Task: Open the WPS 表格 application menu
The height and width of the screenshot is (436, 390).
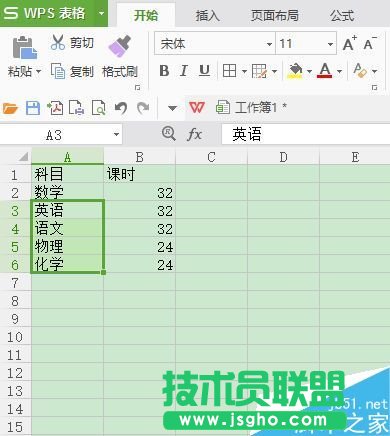Action: (54, 13)
